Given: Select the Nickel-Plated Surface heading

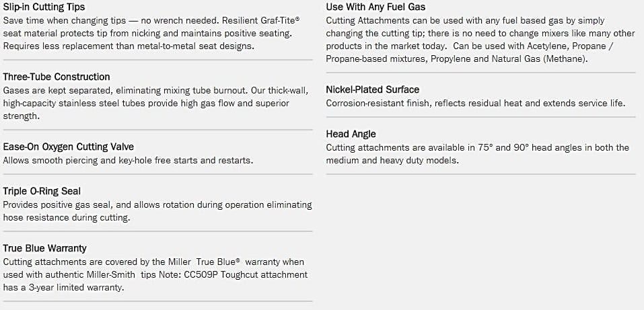Looking at the screenshot, I should 373,89.
